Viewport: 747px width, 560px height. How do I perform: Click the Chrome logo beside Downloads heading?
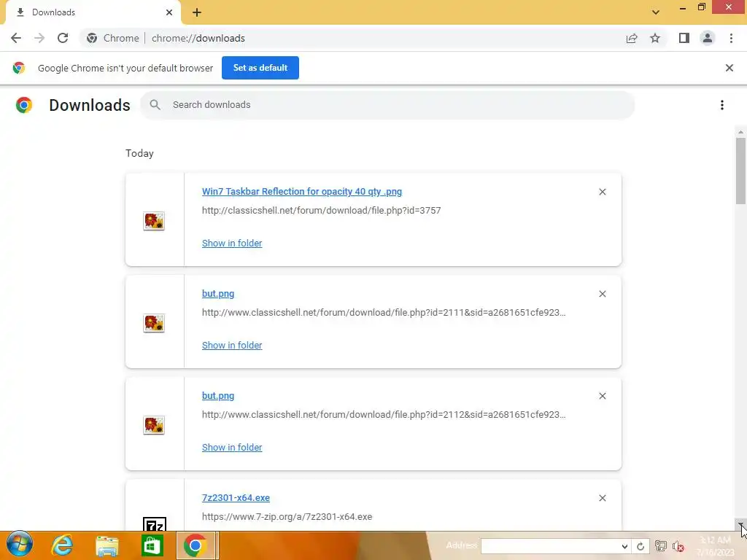click(24, 105)
